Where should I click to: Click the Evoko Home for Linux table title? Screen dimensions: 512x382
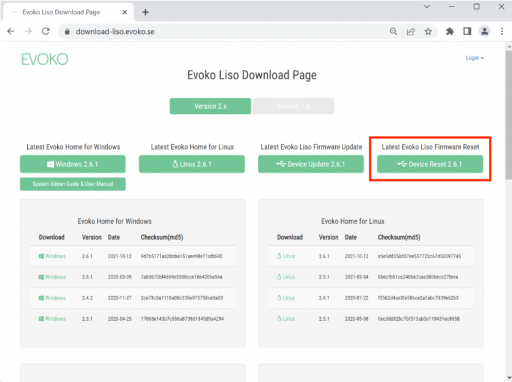pyautogui.click(x=353, y=221)
